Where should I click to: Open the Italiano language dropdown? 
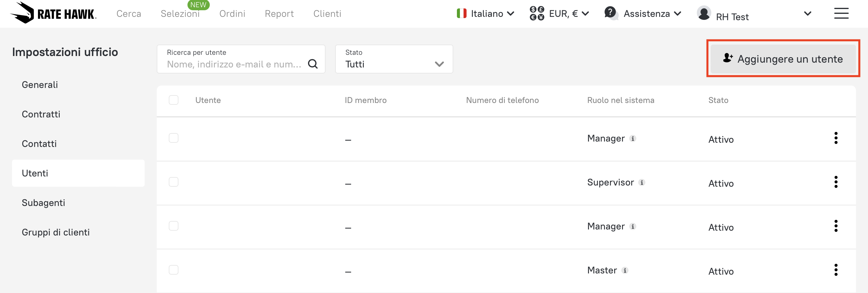click(x=485, y=14)
